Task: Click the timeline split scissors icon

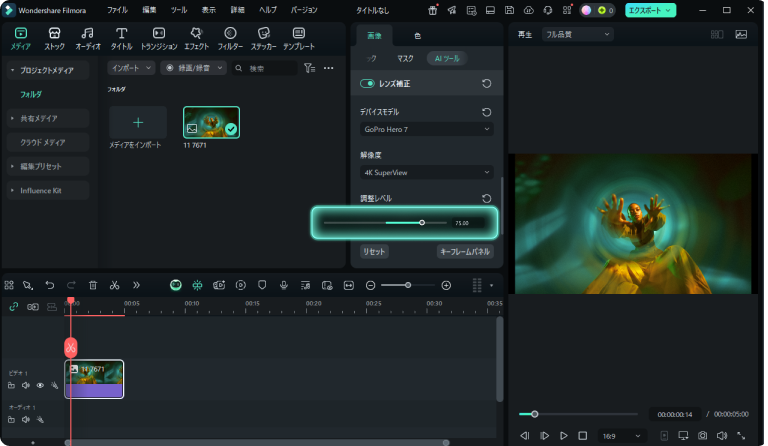Action: click(x=114, y=285)
